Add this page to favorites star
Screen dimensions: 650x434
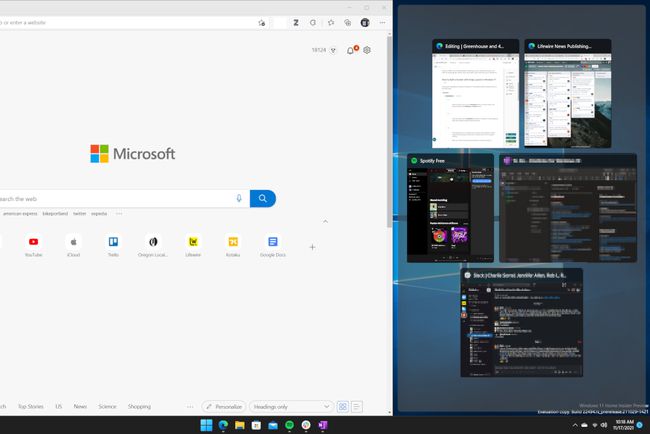coord(262,23)
